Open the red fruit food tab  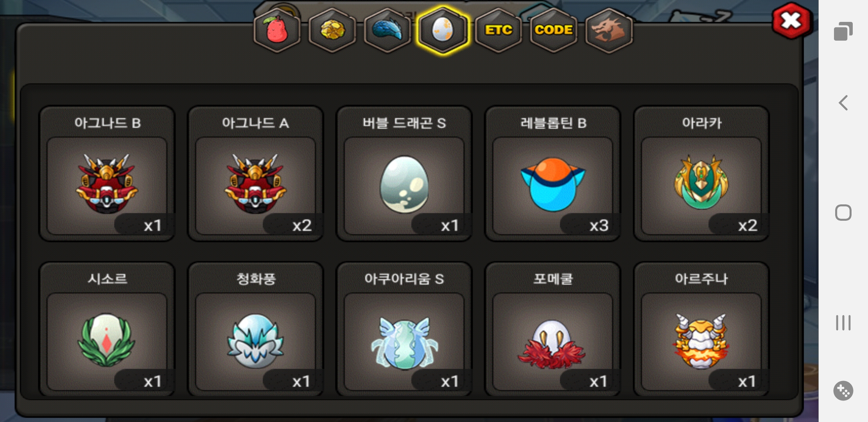tap(277, 30)
